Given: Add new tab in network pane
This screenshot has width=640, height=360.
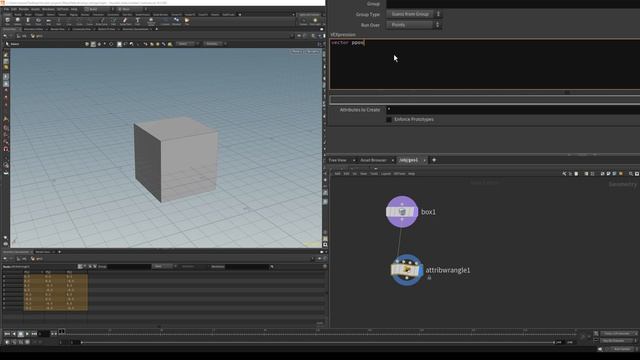Looking at the screenshot, I should 434,160.
